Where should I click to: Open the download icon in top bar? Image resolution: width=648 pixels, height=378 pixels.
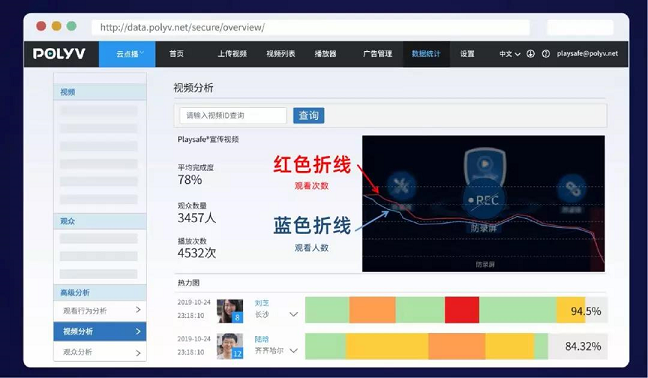point(531,54)
